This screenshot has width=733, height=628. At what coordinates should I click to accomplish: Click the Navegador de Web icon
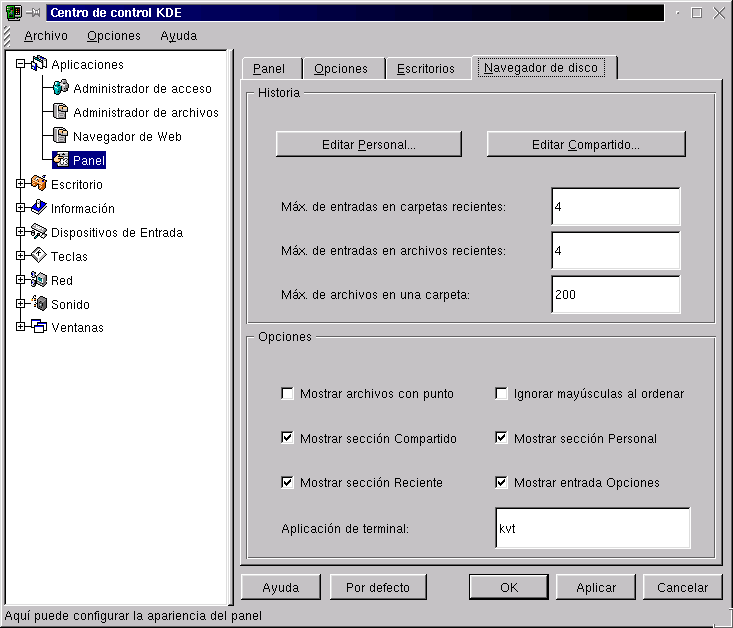pyautogui.click(x=60, y=136)
